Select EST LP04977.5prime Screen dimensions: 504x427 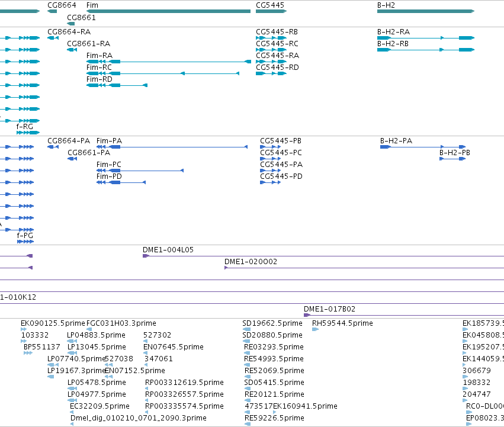pyautogui.click(x=97, y=394)
